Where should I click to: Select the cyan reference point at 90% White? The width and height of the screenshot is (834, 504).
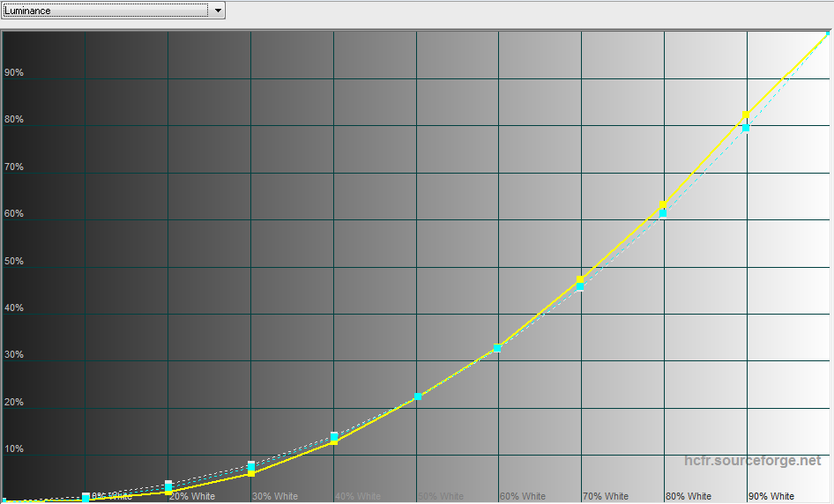pyautogui.click(x=746, y=128)
